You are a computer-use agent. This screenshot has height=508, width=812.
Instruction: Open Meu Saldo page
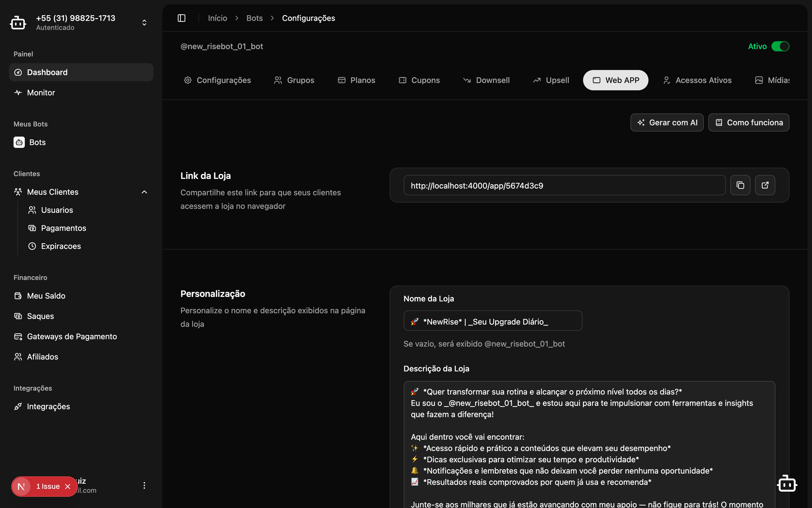click(x=81, y=296)
